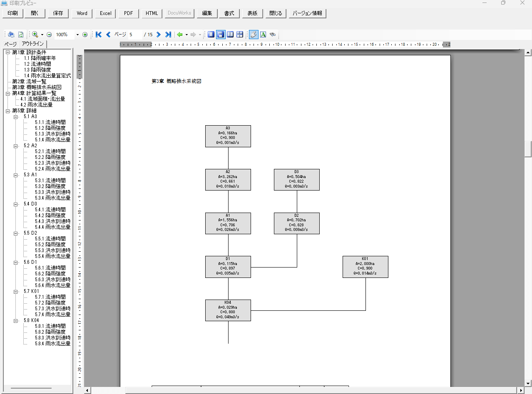Click the vertical scrollbar thumb
This screenshot has width=532, height=394.
click(528, 149)
